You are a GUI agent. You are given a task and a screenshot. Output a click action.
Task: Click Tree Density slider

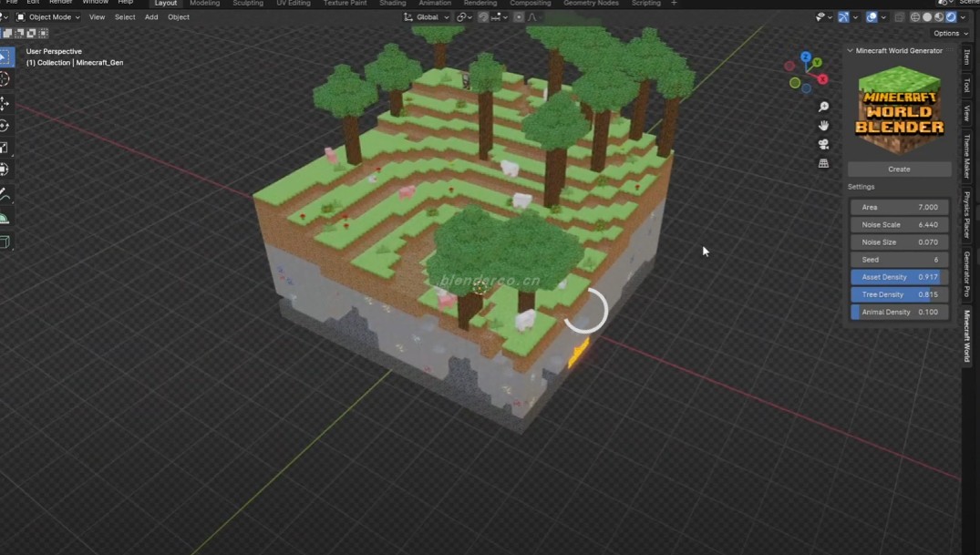(x=899, y=294)
